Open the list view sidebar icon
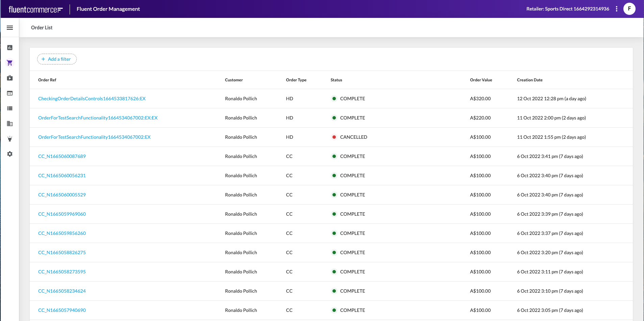This screenshot has height=321, width=644. tap(10, 108)
